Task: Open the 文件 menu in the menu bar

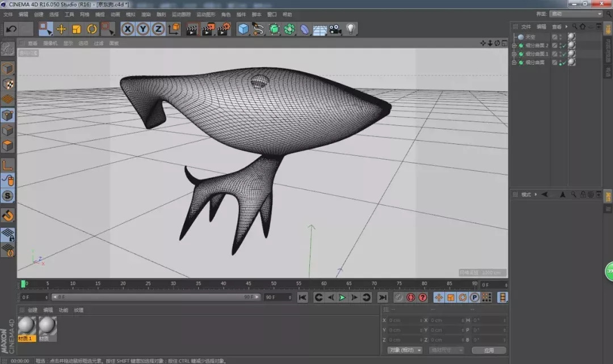Action: [x=8, y=14]
